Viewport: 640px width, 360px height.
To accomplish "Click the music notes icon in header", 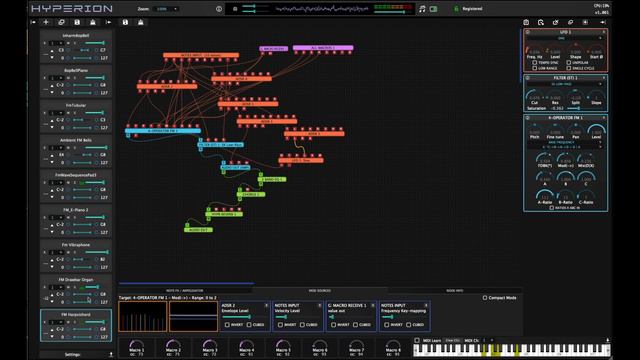I will (422, 9).
